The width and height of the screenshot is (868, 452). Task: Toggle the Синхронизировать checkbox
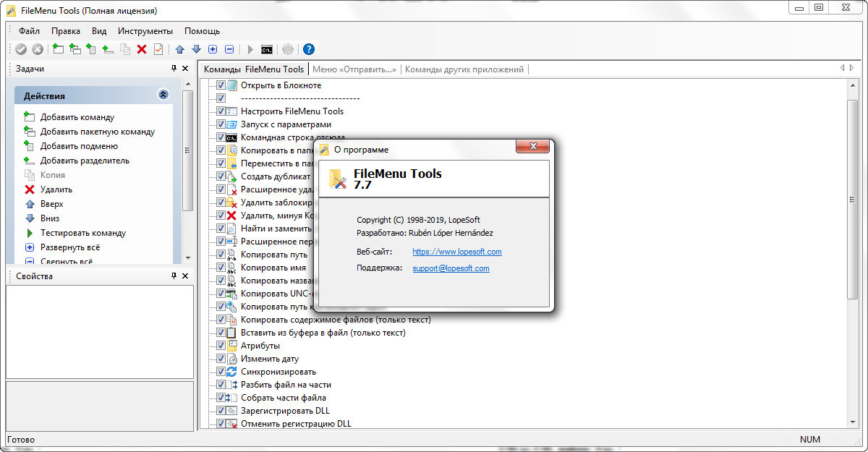[x=221, y=372]
